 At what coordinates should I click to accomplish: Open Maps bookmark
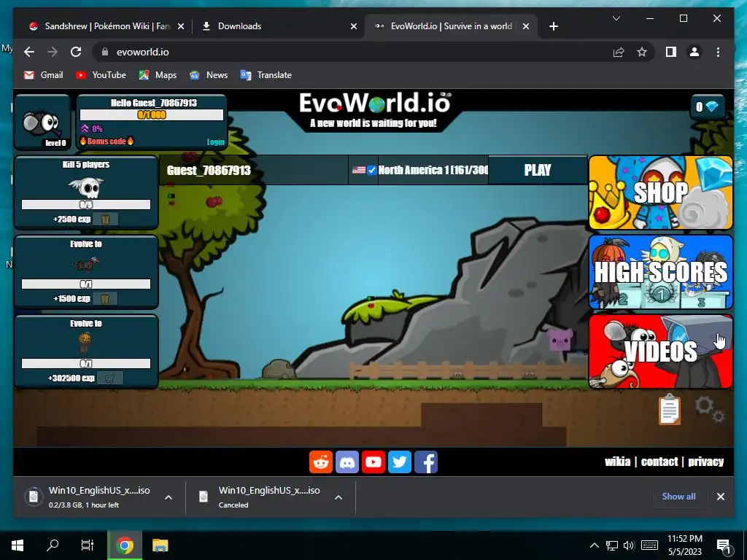pyautogui.click(x=158, y=75)
